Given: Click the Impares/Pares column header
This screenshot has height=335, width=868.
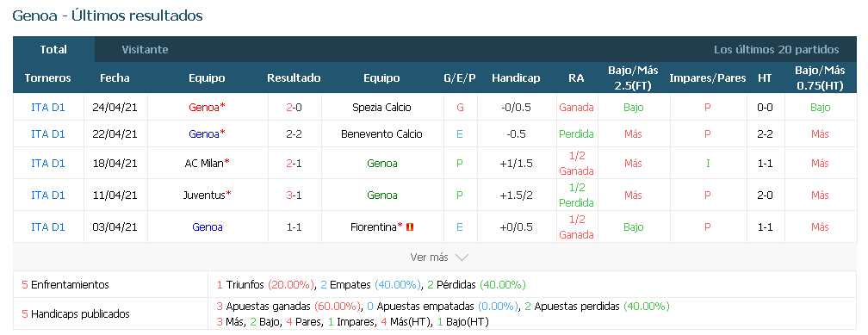Looking at the screenshot, I should (x=708, y=78).
